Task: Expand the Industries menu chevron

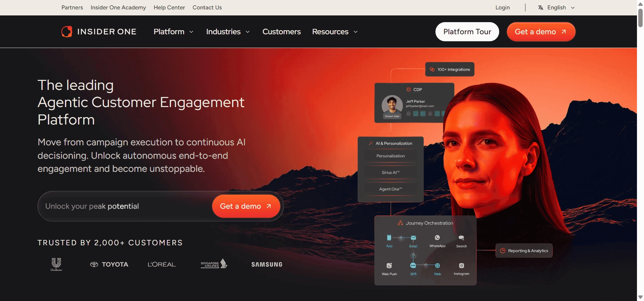Action: pos(248,32)
